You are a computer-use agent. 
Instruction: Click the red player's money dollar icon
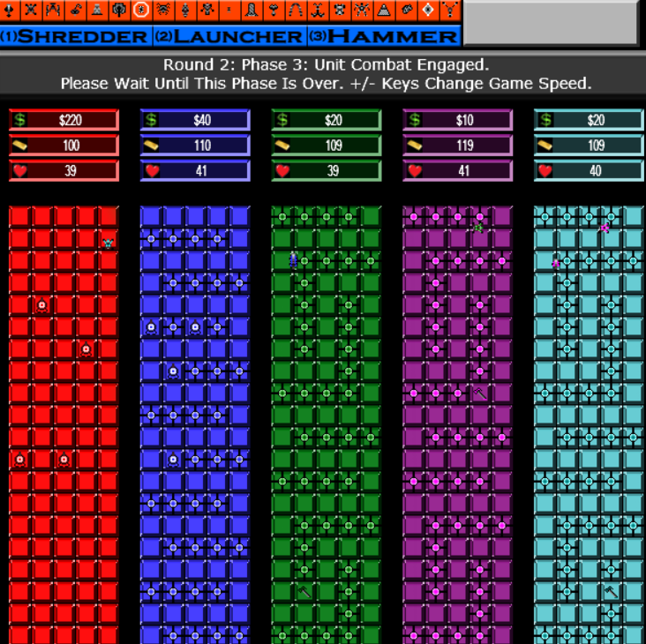[x=19, y=120]
